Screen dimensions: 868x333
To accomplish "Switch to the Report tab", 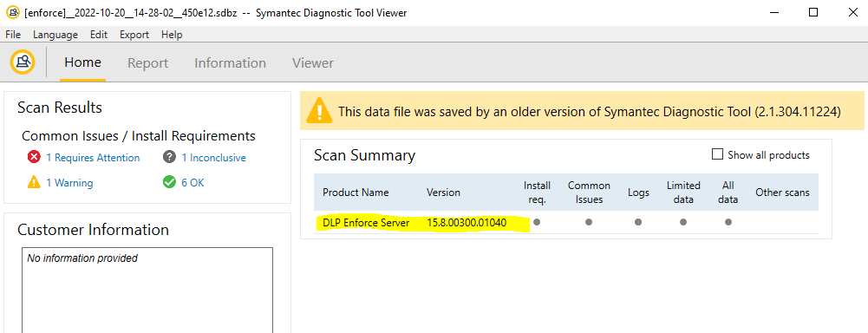I will [x=147, y=63].
